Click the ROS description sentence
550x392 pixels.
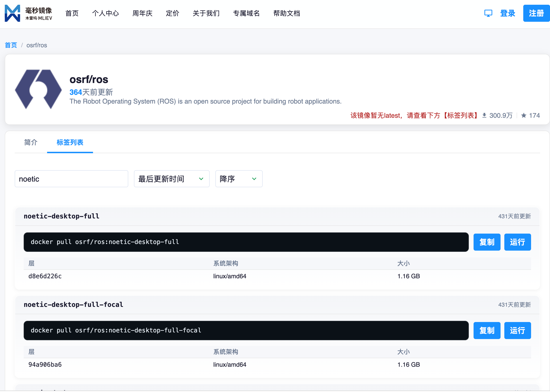[206, 101]
